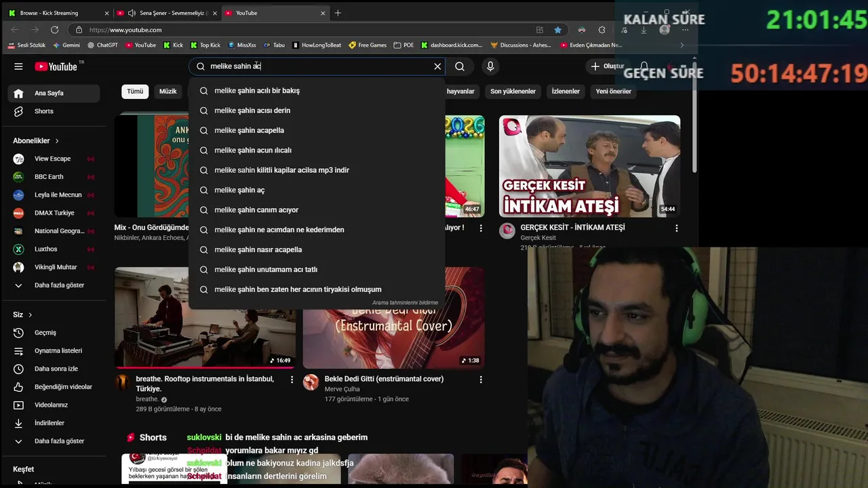Click the YouTube logo
868x488 pixels.
(x=56, y=66)
